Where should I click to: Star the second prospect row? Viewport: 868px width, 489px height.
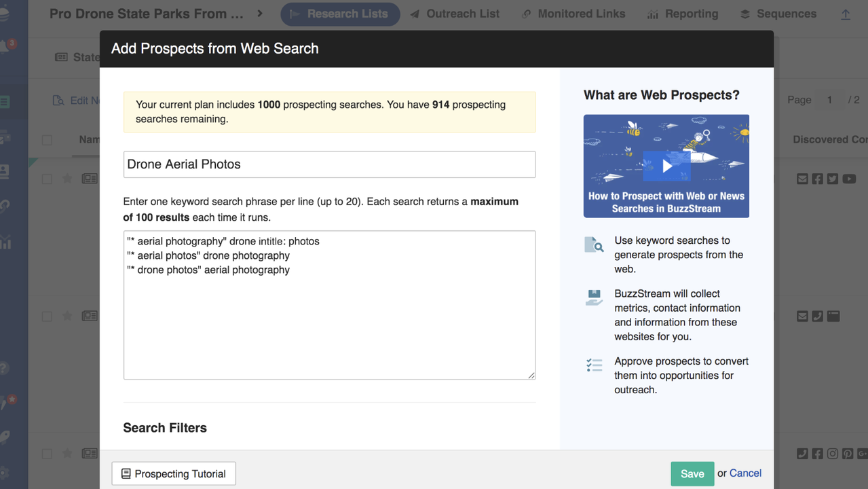(67, 316)
